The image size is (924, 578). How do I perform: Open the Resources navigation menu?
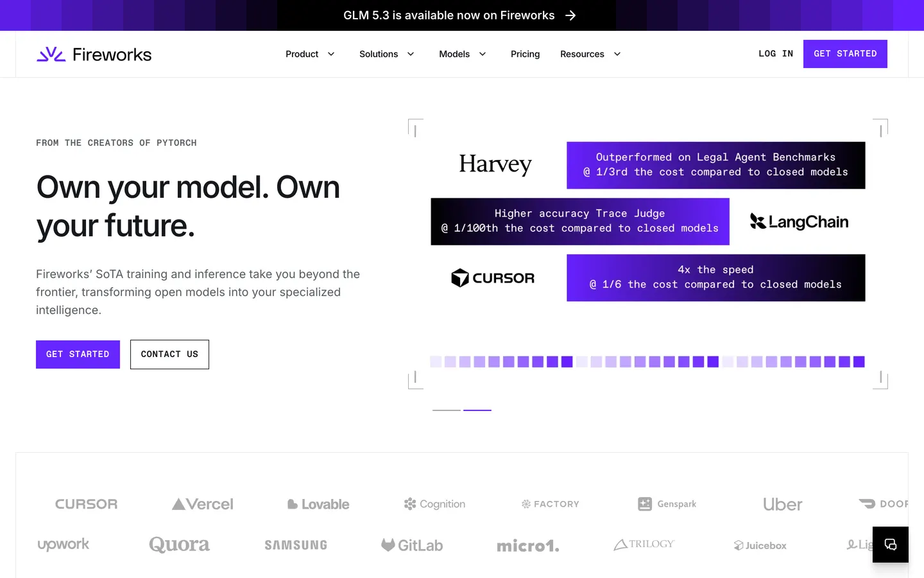(591, 54)
